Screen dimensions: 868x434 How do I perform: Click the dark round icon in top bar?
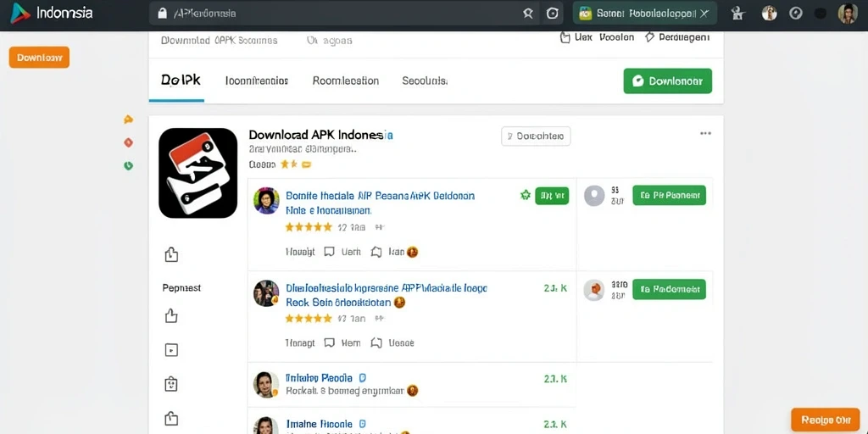[x=821, y=14]
